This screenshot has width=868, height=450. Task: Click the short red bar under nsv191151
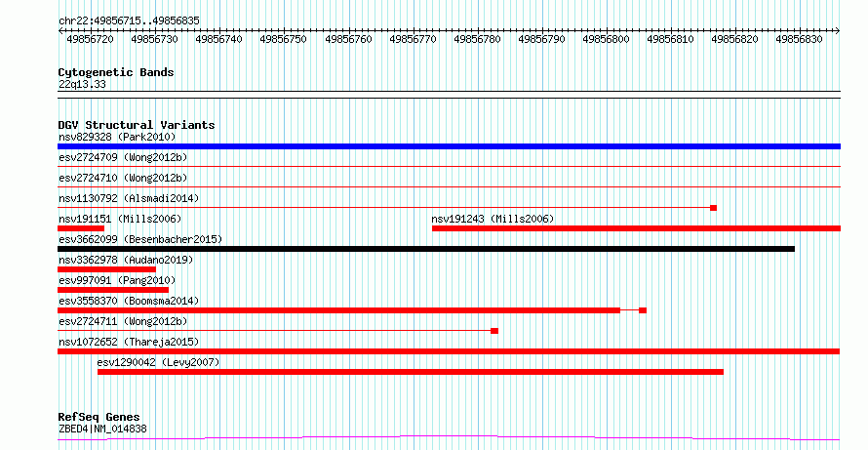(x=81, y=228)
